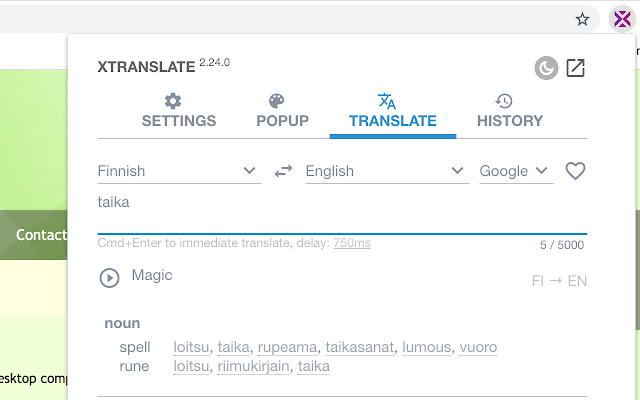Expand the Finnish source language dropdown

(178, 171)
